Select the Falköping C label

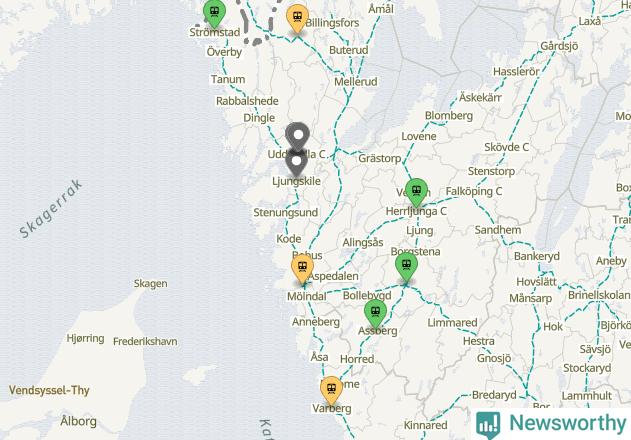pyautogui.click(x=474, y=191)
